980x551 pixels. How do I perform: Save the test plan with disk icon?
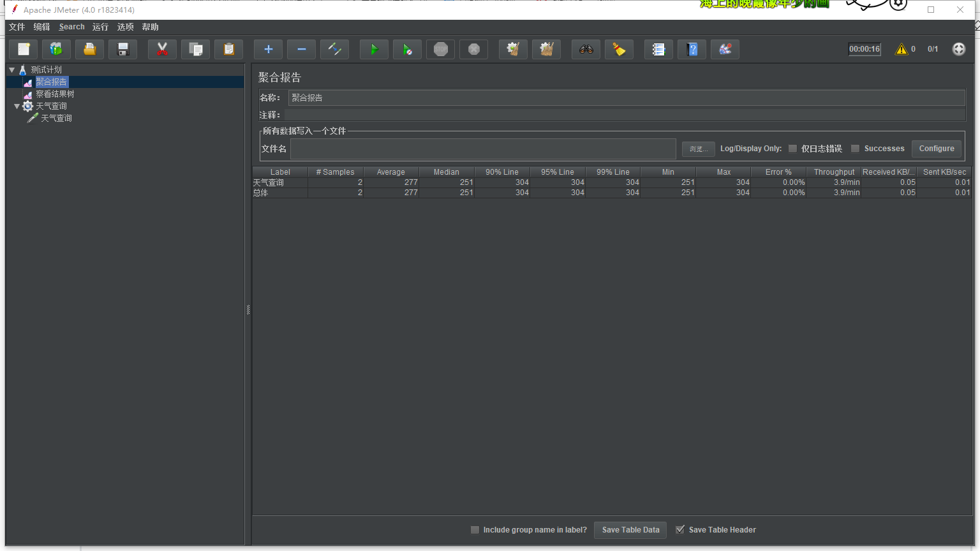pyautogui.click(x=123, y=49)
